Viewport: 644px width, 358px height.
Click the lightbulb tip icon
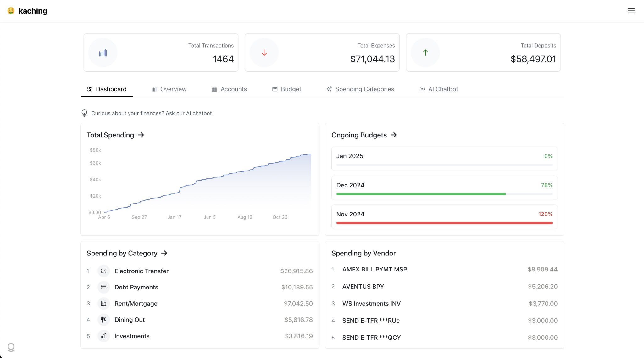[x=84, y=113]
